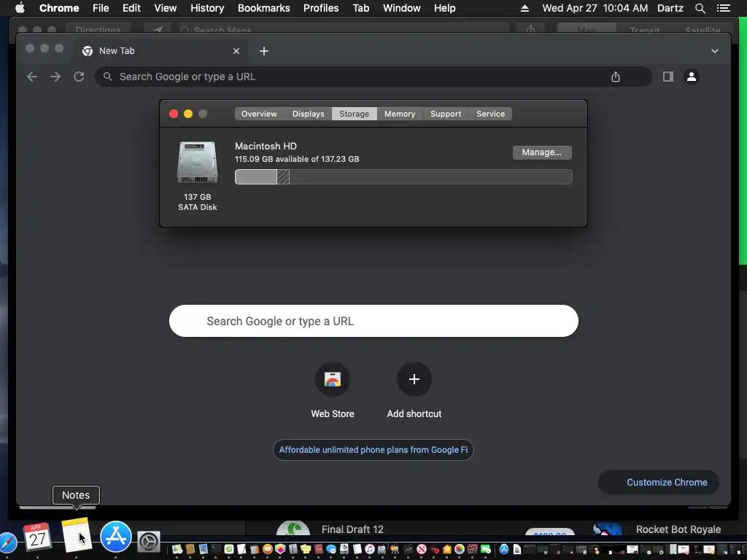
Task: Focus the Chrome address bar
Action: coord(373,77)
